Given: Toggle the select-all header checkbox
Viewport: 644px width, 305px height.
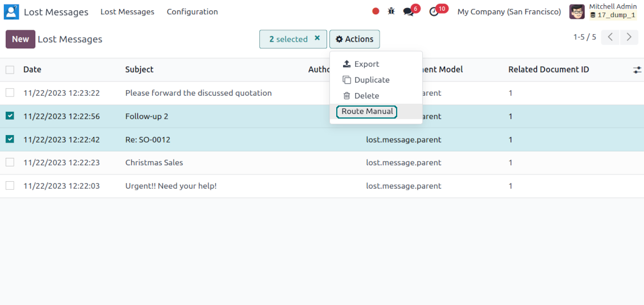Looking at the screenshot, I should click(x=10, y=70).
